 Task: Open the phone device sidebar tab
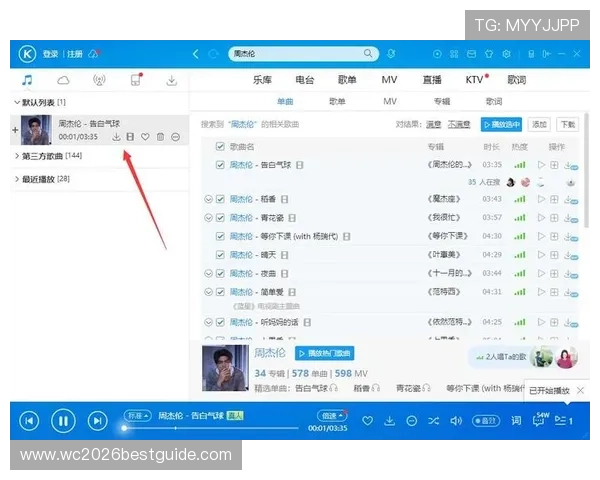click(136, 80)
